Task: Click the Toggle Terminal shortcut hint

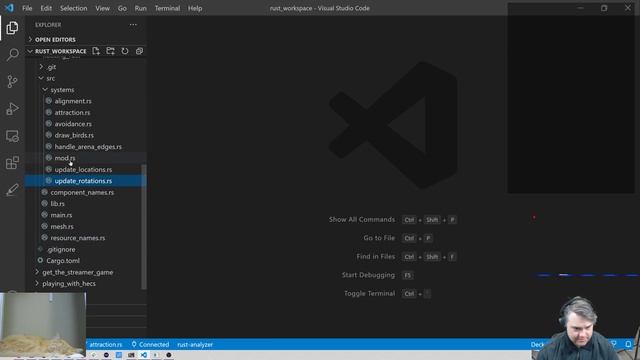Action: click(x=387, y=293)
